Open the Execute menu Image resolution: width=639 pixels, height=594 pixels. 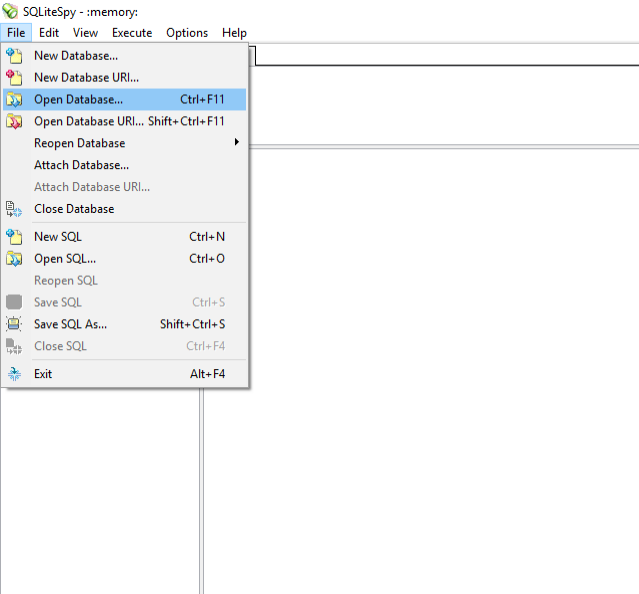pos(132,33)
